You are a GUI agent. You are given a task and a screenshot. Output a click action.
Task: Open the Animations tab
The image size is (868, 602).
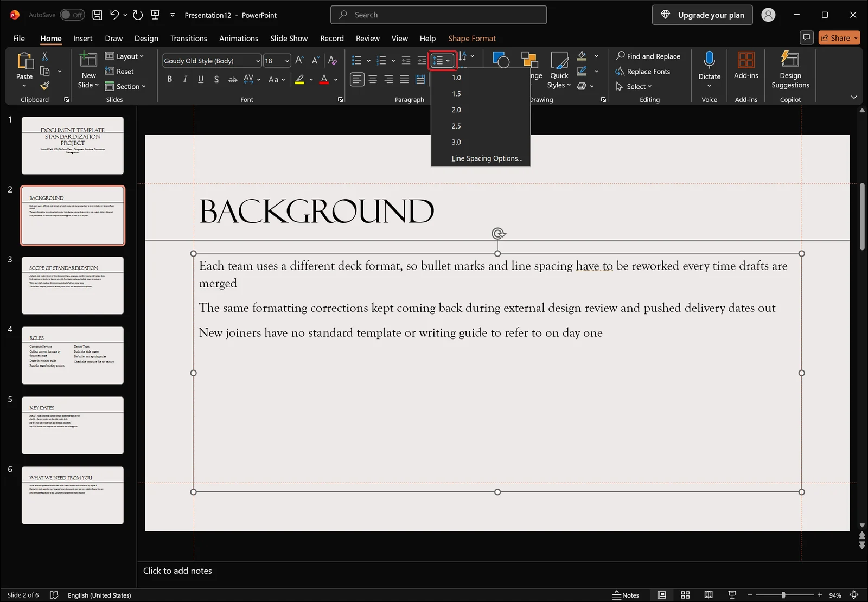[239, 38]
